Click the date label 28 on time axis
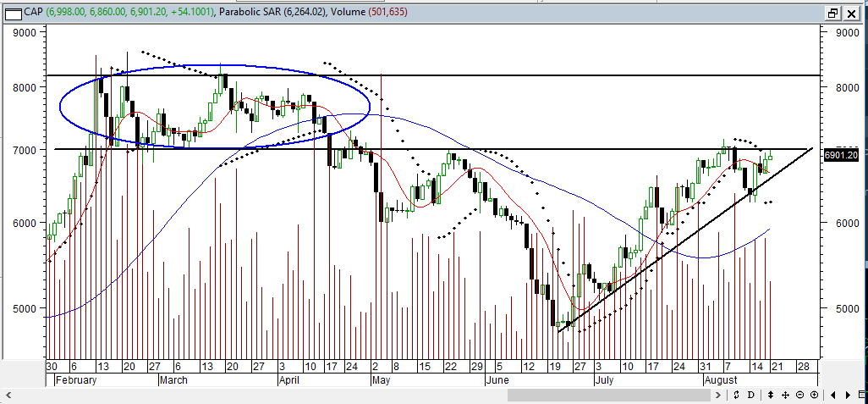Viewport: 868px width, 404px height. coord(803,367)
